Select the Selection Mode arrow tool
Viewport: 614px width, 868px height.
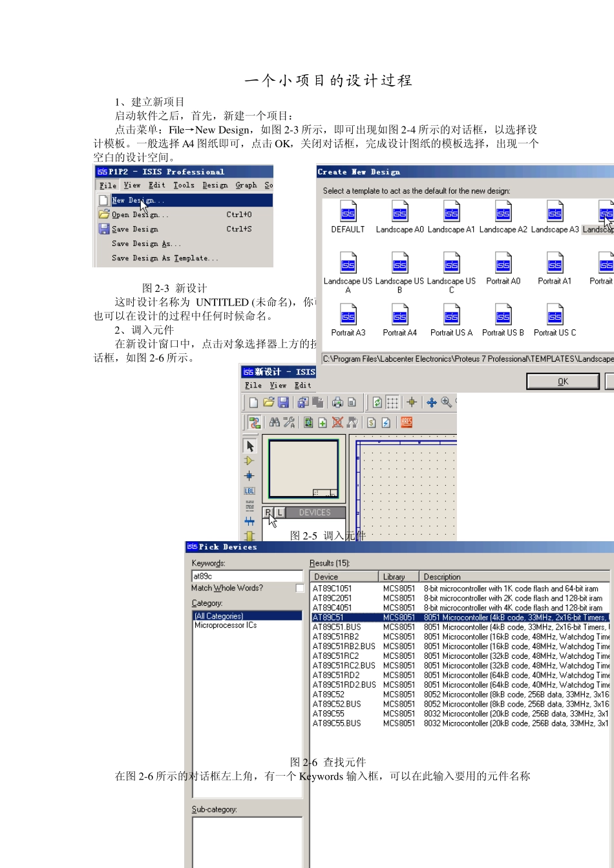click(x=249, y=446)
